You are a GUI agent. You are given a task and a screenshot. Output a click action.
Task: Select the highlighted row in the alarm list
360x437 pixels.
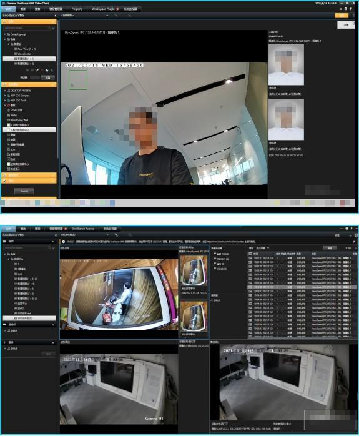click(x=301, y=287)
